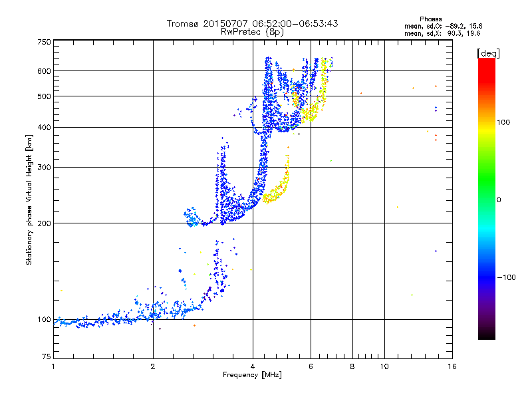Click the x-axis tick label '2'
This screenshot has height=399, width=532.
pos(153,366)
